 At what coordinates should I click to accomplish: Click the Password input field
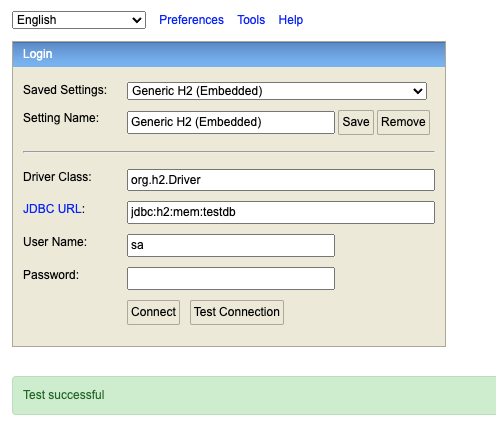[231, 278]
